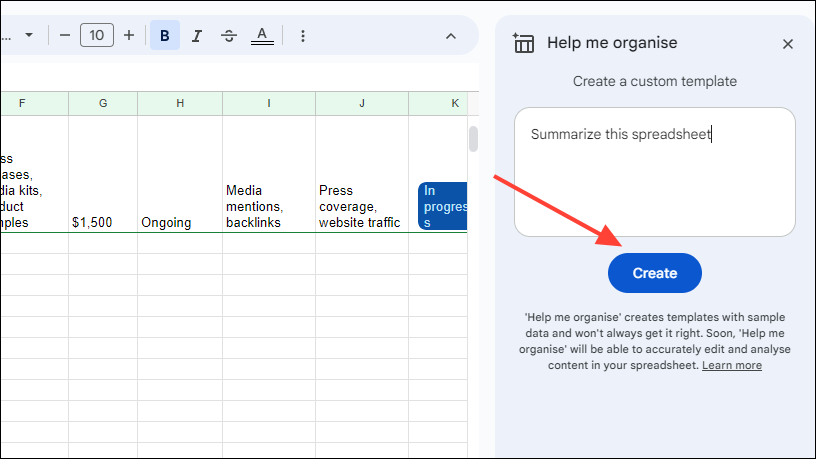Viewport: 816px width, 459px height.
Task: Toggle bold formatting
Action: pyautogui.click(x=164, y=35)
